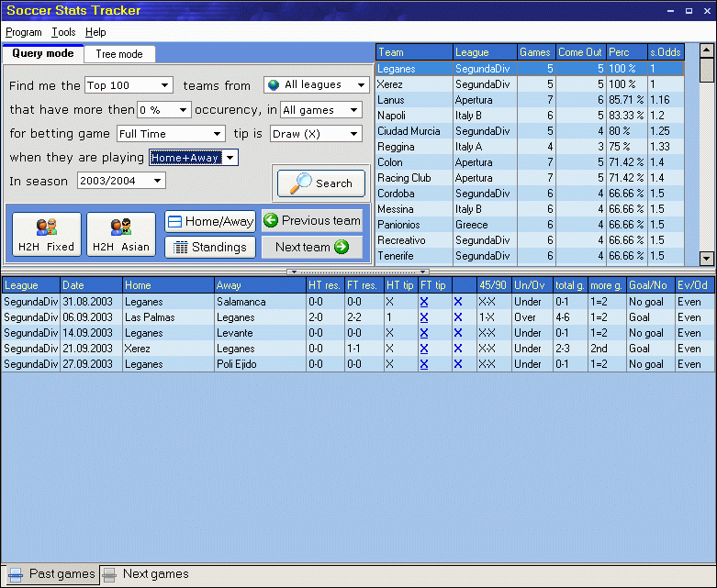
Task: Sort table by the Perc column header
Action: click(624, 52)
